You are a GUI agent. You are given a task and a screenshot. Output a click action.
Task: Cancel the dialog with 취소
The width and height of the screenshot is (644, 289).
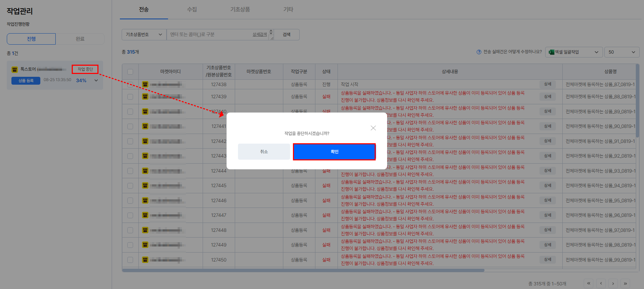(x=264, y=152)
